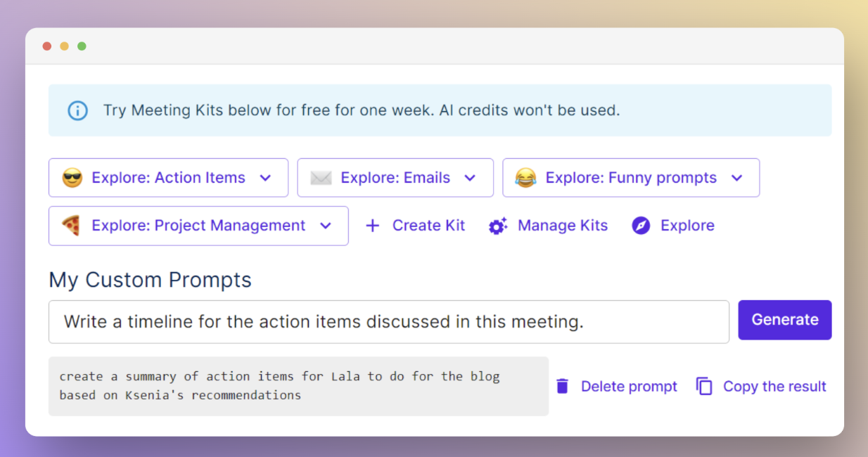Image resolution: width=868 pixels, height=457 pixels.
Task: Click the plus icon beside Create Kit
Action: pyautogui.click(x=372, y=225)
